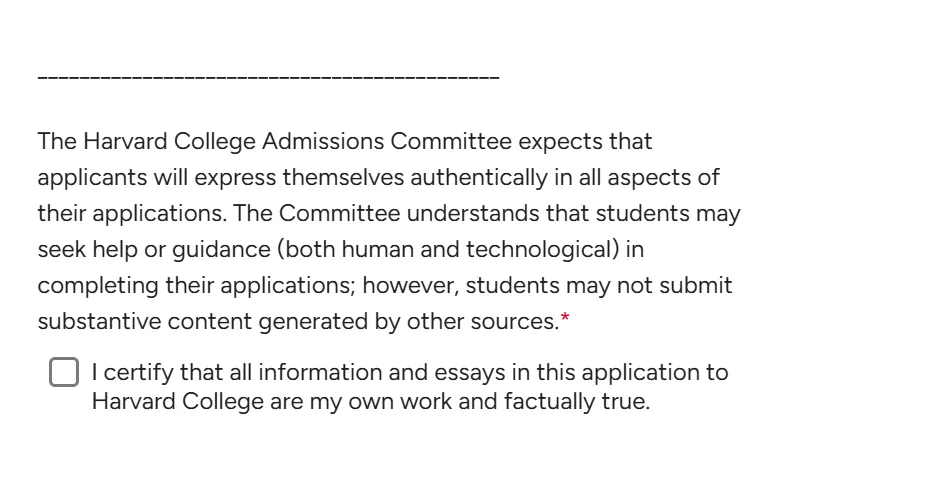Click the red required asterisk
Image resolution: width=930 pixels, height=483 pixels.
(565, 317)
